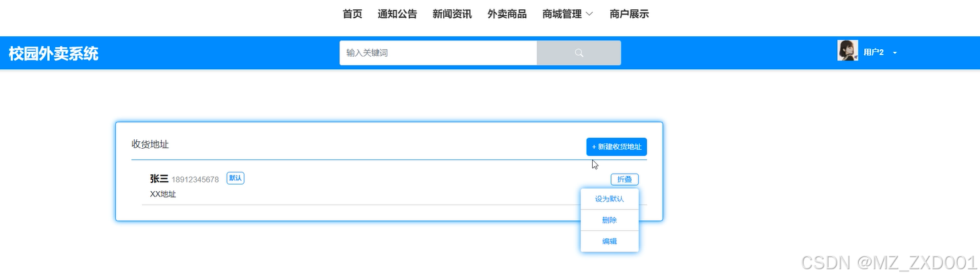Click the 校园外卖系统 site title
The width and height of the screenshot is (980, 280).
click(54, 53)
